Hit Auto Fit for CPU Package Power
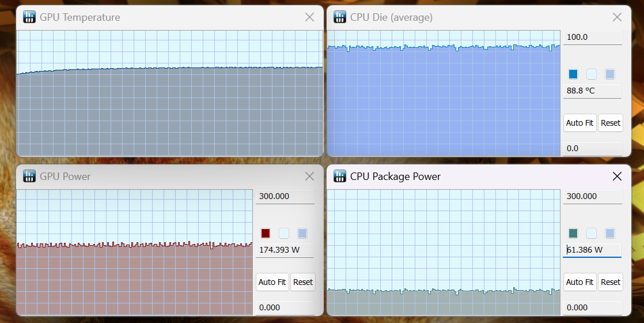 coord(579,282)
